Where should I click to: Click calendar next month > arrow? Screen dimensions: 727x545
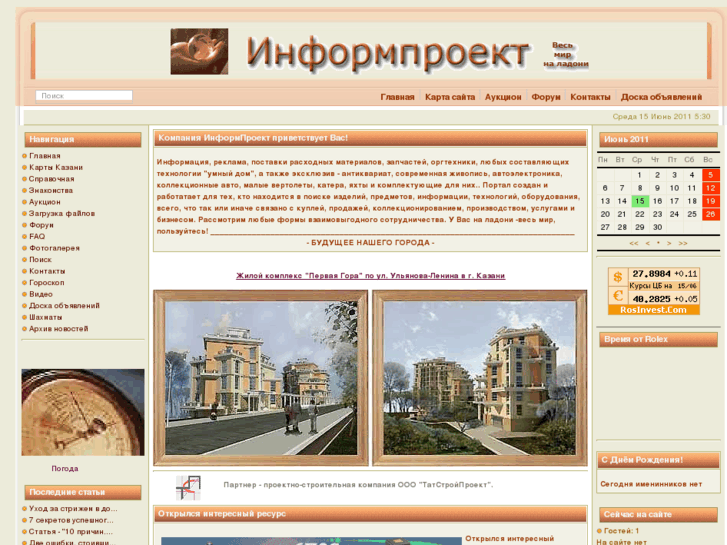click(x=669, y=243)
